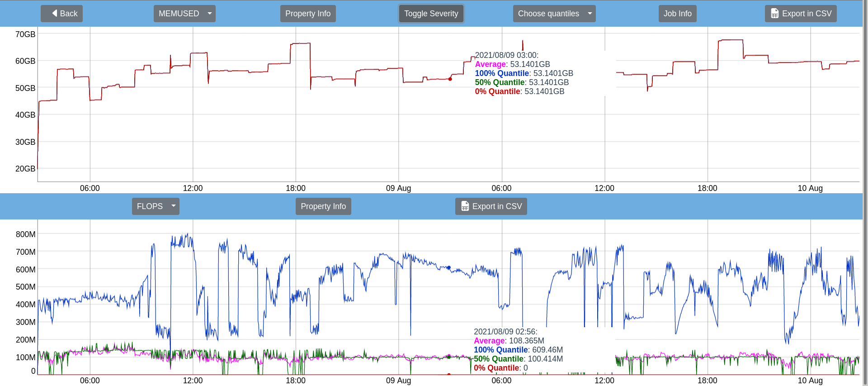Click the 10 Aug label on FLOPS chart axis

tap(810, 381)
